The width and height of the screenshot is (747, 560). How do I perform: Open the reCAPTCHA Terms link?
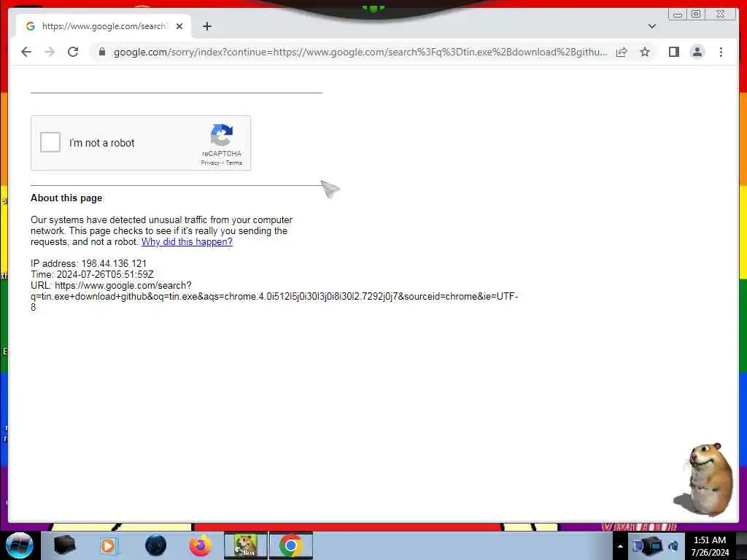pos(234,163)
